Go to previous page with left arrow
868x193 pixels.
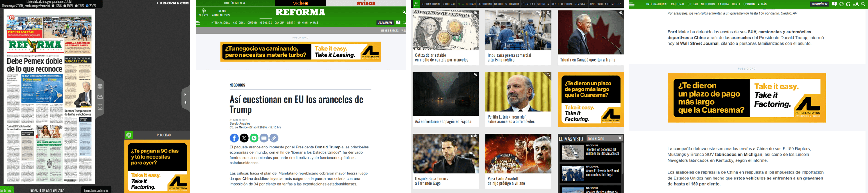point(185,102)
